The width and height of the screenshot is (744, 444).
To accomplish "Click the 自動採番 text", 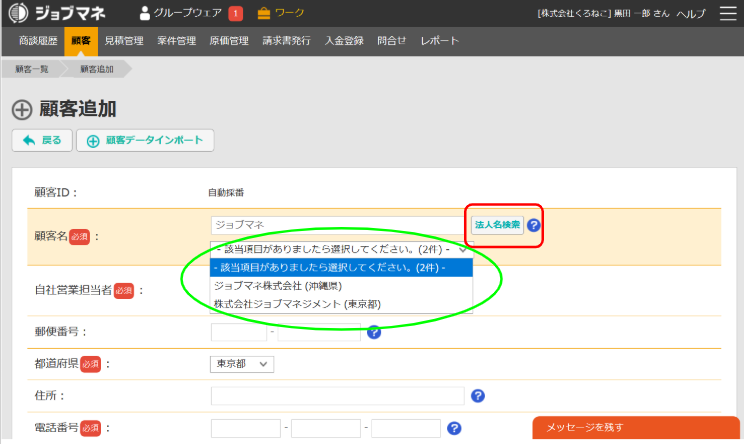I will pyautogui.click(x=226, y=193).
